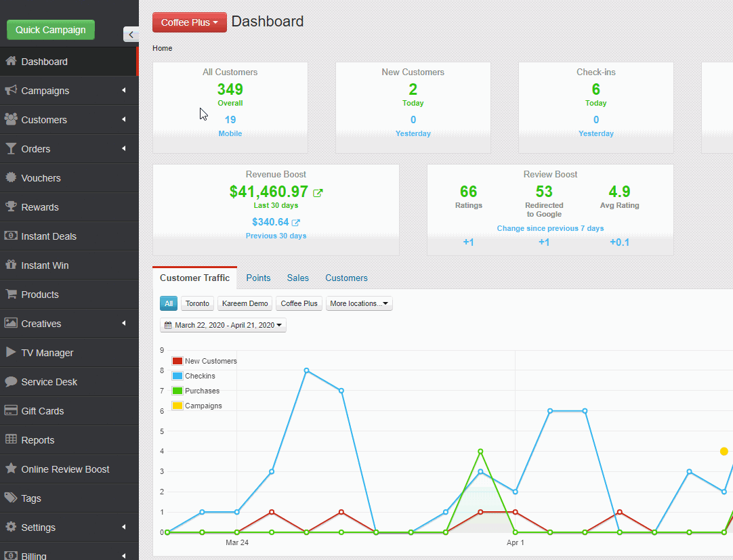Open external link icon beside $41,460.97

coord(318,193)
